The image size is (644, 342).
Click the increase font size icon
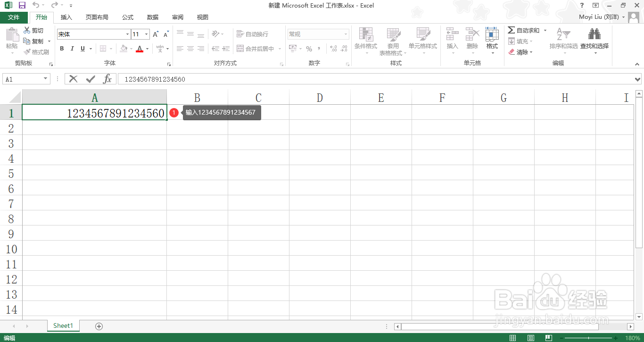(x=156, y=34)
